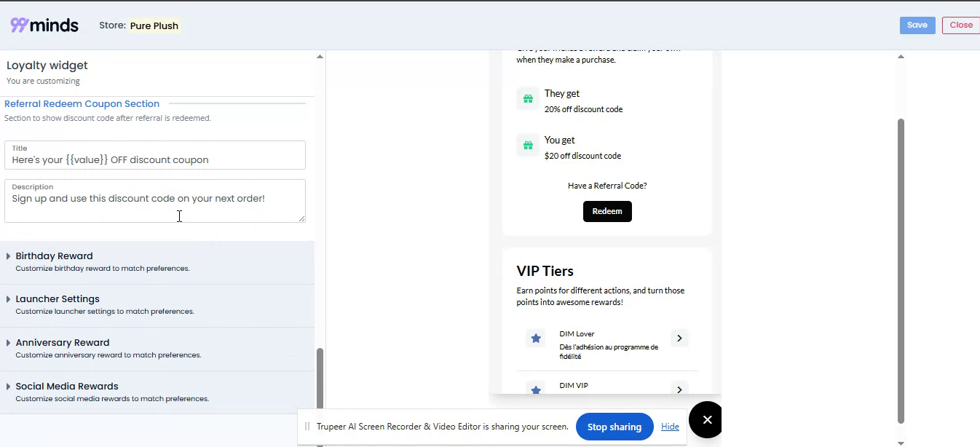Click the preview pane scroll down arrow

(x=901, y=443)
